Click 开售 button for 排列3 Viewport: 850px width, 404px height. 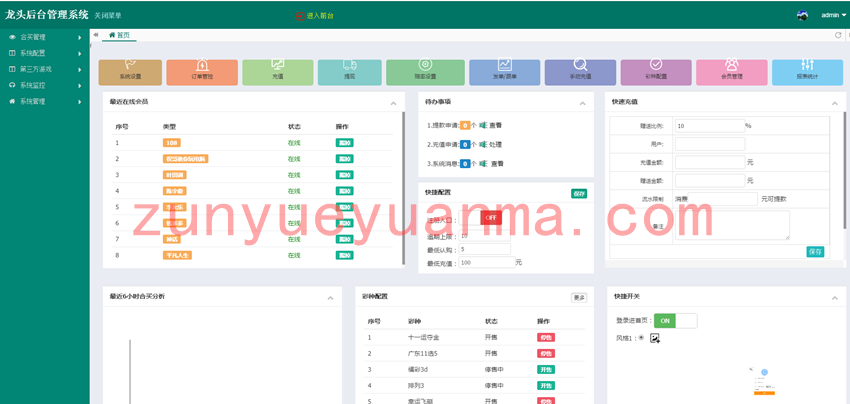coord(546,386)
